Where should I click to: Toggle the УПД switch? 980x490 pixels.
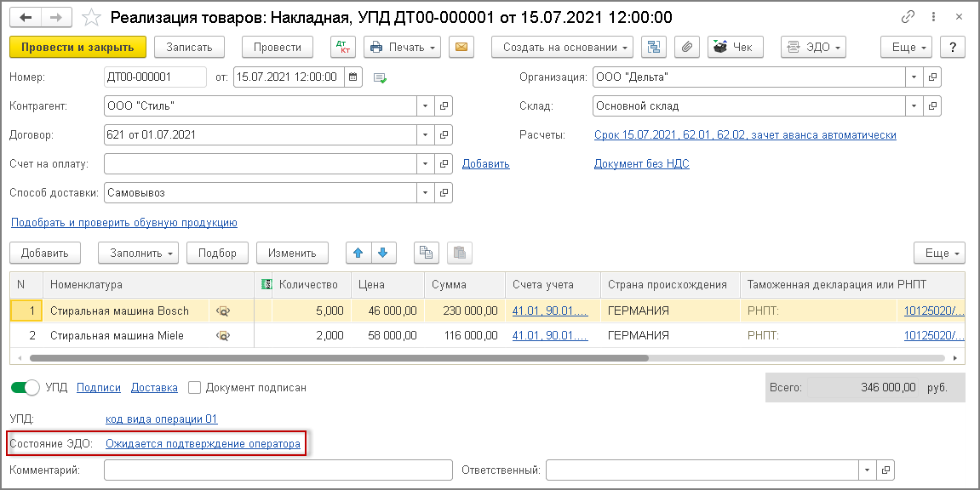coord(25,388)
